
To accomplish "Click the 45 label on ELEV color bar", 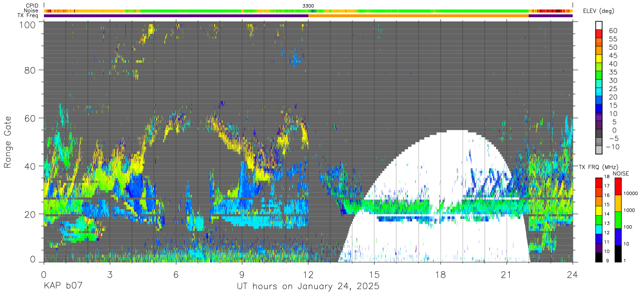I will tap(612, 56).
